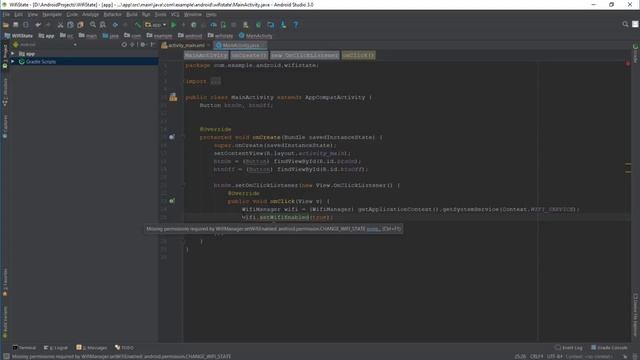Image resolution: width=640 pixels, height=360 pixels.
Task: Switch to the activity_main.xml tab
Action: (186, 45)
